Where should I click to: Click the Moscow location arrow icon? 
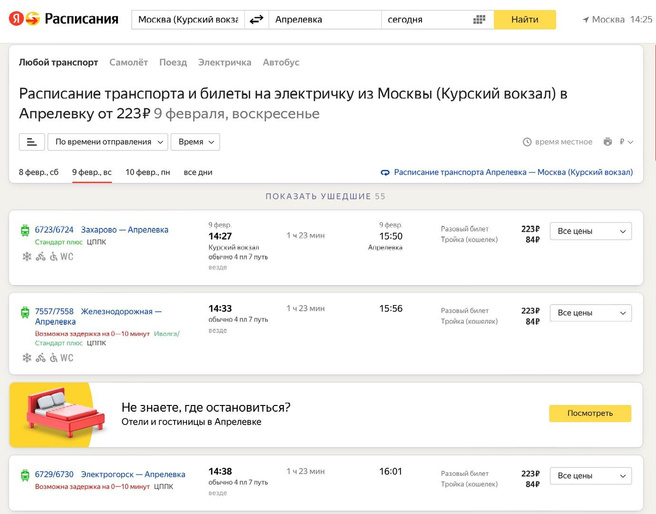tap(586, 19)
